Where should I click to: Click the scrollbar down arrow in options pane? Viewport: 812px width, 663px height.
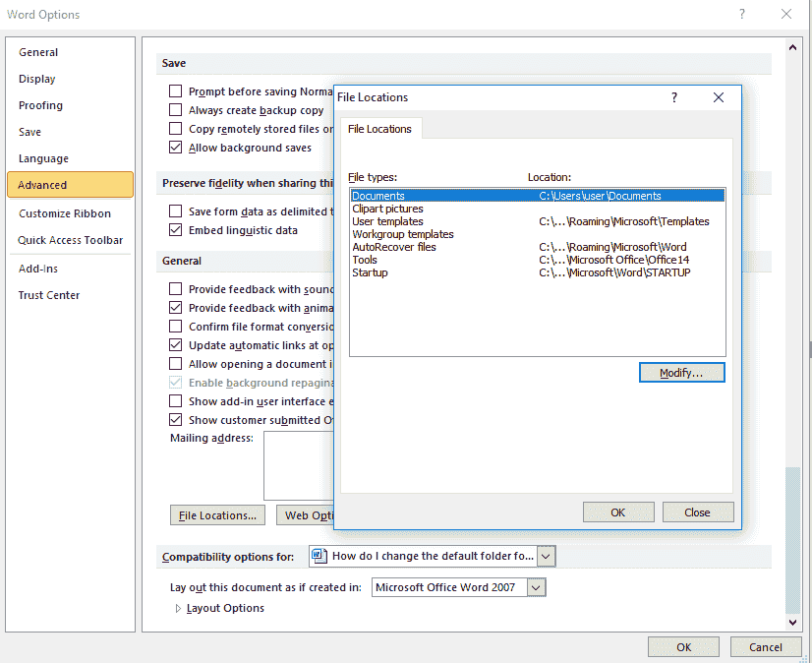[x=793, y=622]
